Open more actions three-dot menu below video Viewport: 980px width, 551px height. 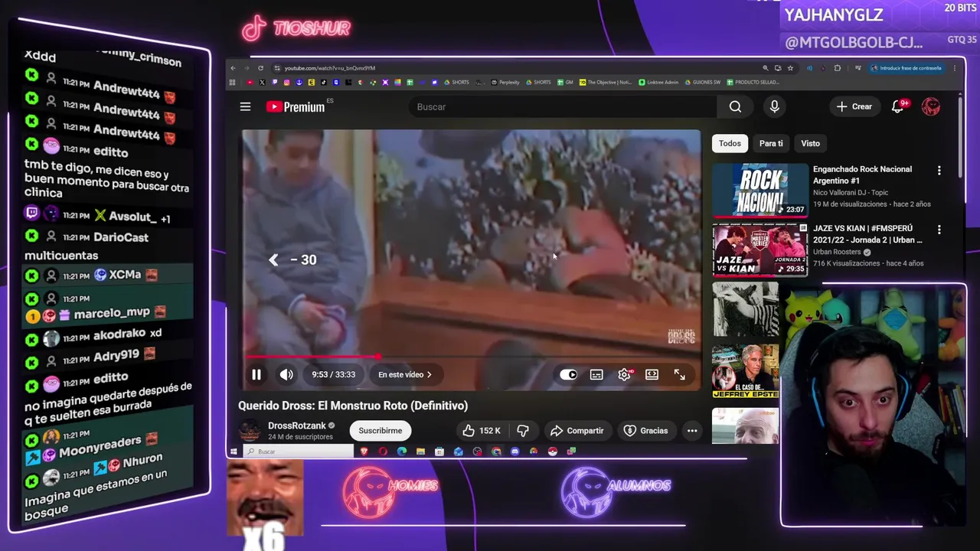click(692, 431)
